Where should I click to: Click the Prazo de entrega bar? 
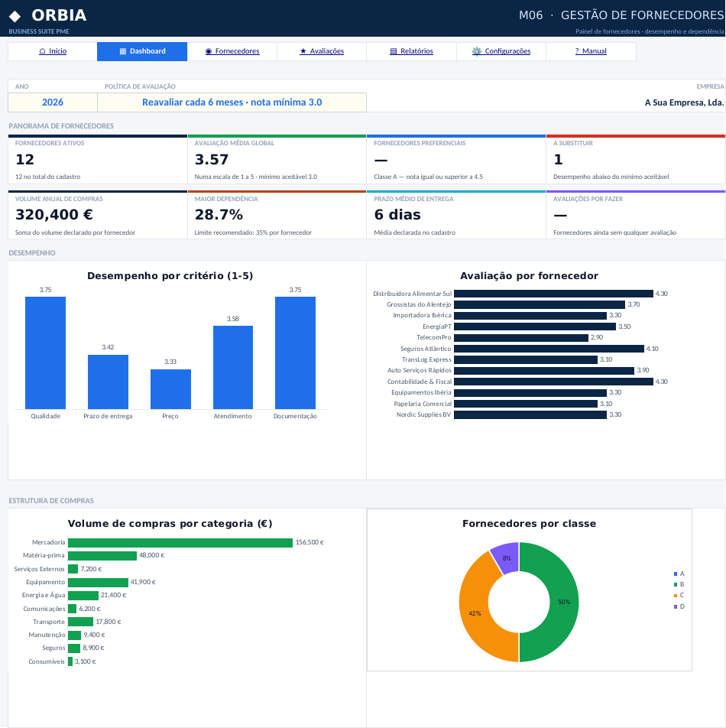click(x=108, y=382)
